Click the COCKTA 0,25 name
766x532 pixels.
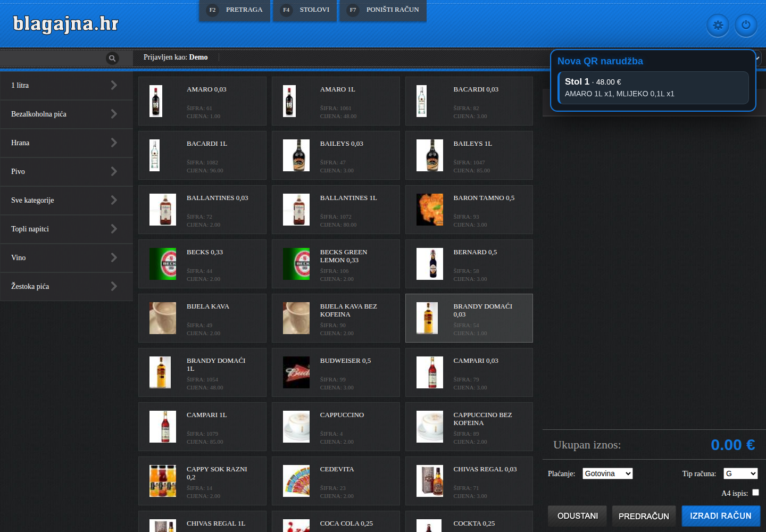[x=474, y=523]
